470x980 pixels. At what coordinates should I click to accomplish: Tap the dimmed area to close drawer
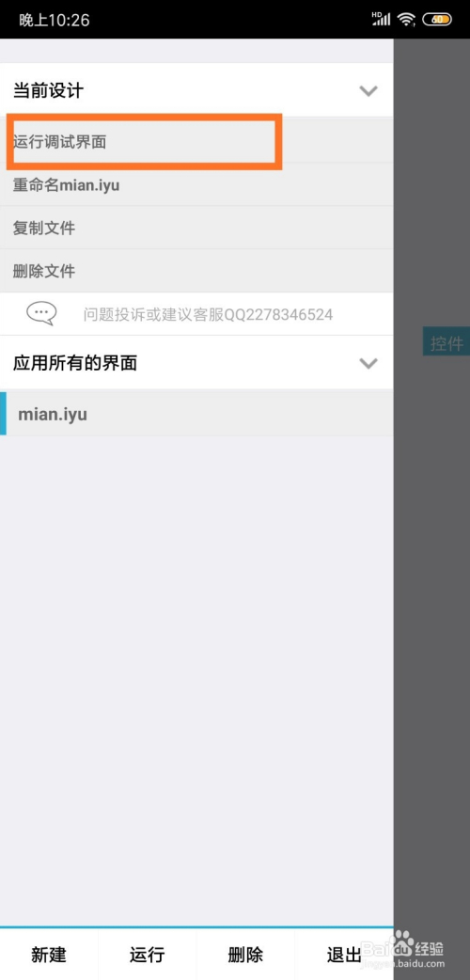[431, 562]
